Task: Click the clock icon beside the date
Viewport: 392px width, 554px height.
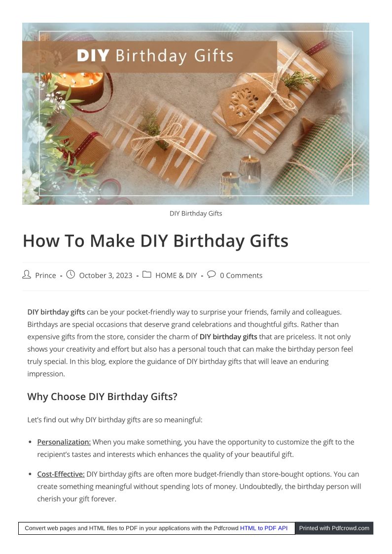Action: tap(71, 275)
